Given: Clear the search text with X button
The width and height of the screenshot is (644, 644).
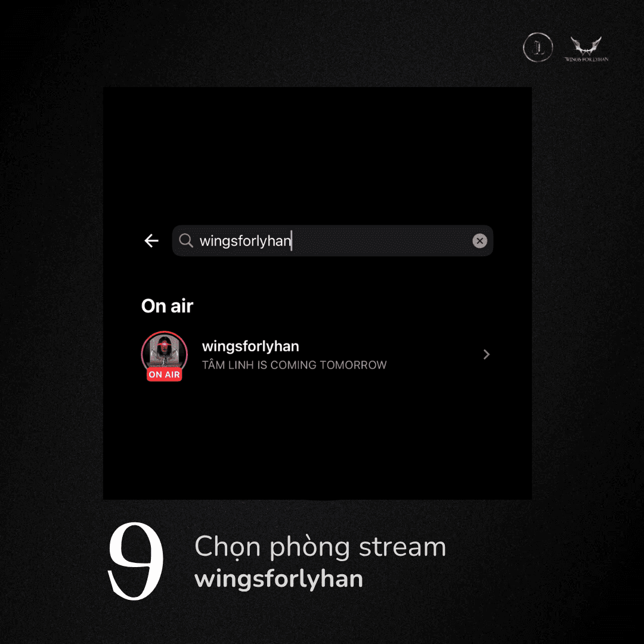Looking at the screenshot, I should pos(479,241).
